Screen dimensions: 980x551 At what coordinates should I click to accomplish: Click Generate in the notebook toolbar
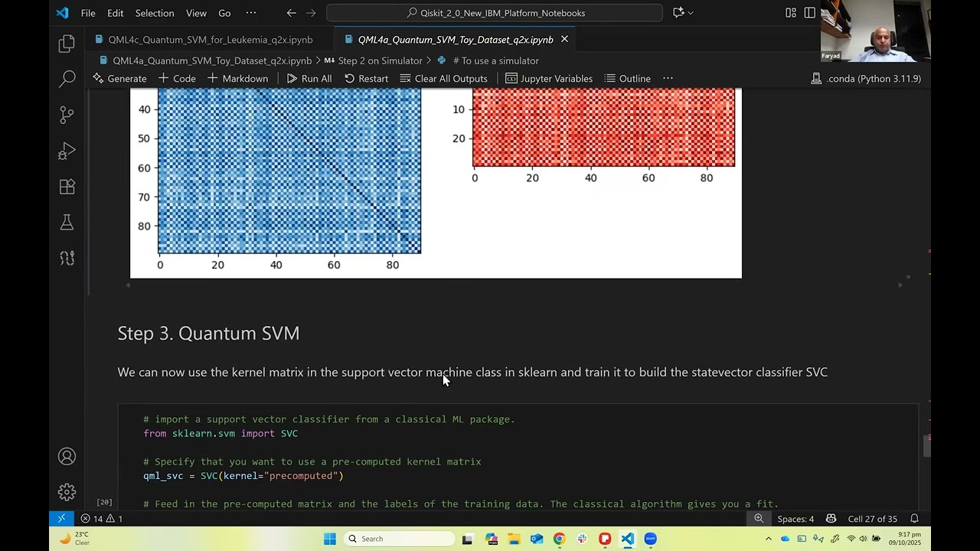pyautogui.click(x=119, y=78)
